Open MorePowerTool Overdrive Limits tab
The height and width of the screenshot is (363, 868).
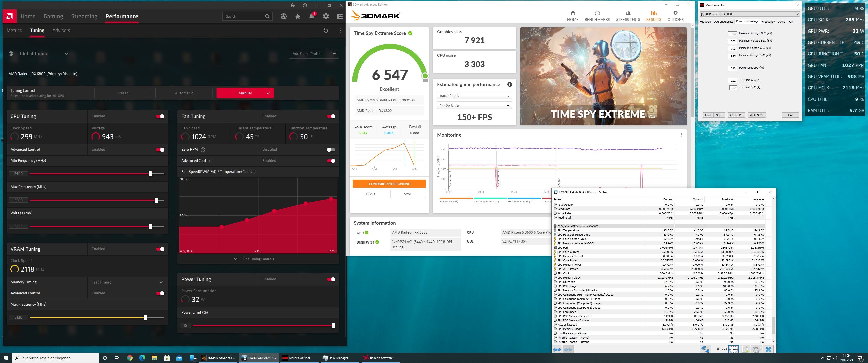(723, 21)
